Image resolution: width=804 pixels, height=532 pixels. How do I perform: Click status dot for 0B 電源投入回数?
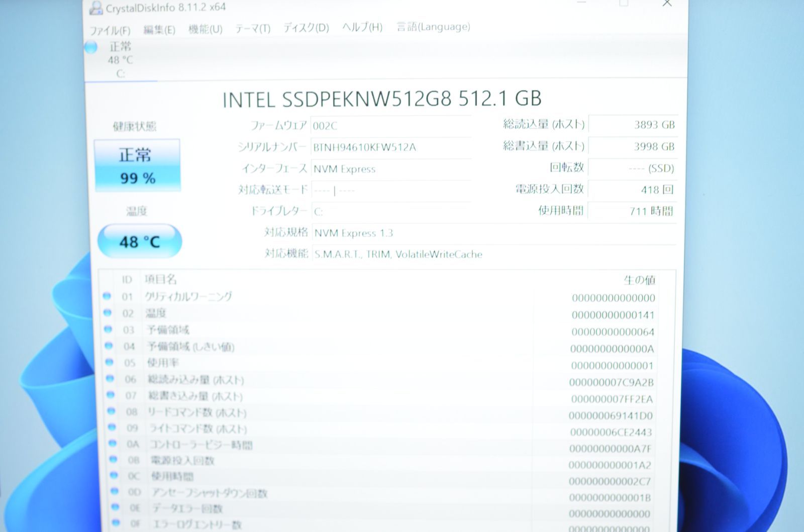[x=113, y=459]
